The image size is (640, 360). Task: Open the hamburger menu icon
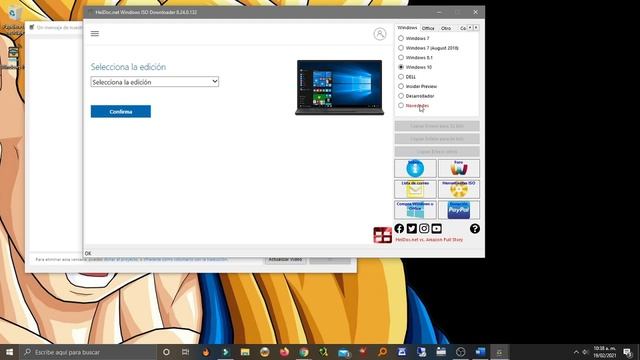point(95,33)
